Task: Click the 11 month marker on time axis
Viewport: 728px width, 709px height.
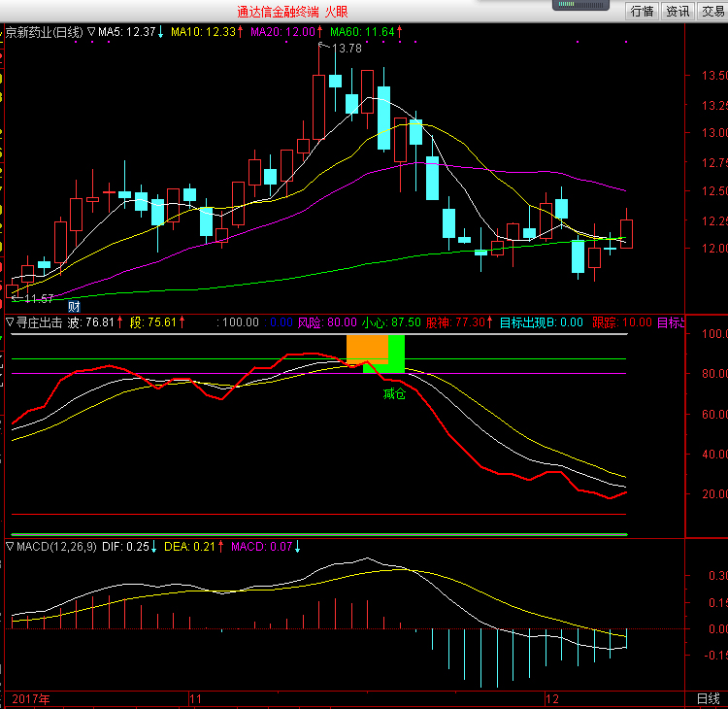Action: coord(195,698)
